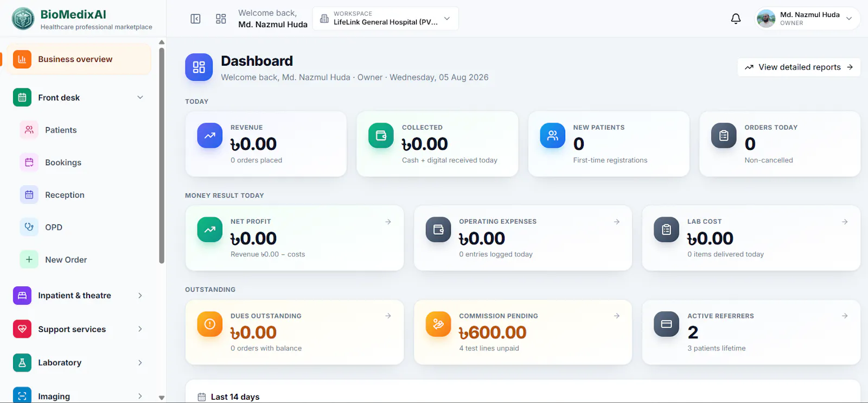Click 'Cash + digital received today' text
The image size is (868, 403).
point(450,160)
